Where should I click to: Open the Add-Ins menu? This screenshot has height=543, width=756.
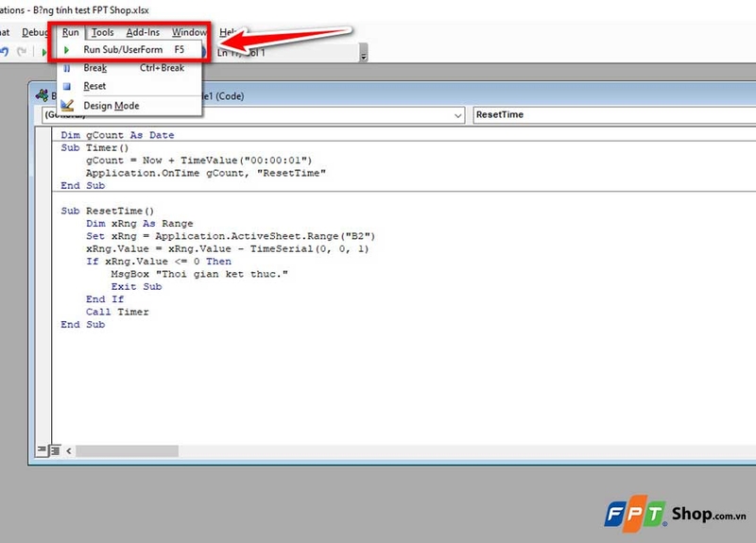coord(143,32)
